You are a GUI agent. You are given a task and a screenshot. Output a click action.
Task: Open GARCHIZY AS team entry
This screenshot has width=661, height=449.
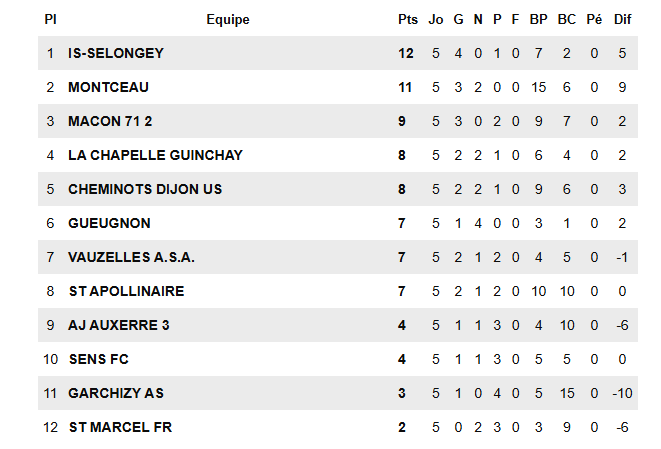(x=116, y=393)
